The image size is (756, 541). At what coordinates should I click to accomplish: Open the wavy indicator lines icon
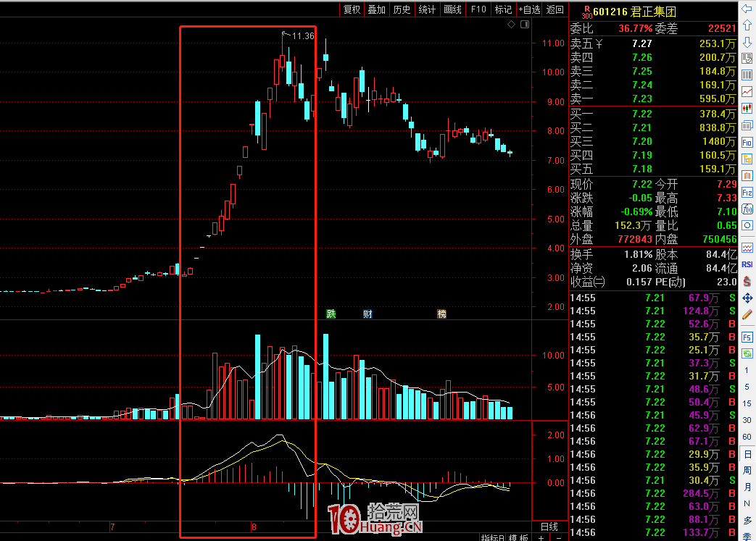pos(747,248)
